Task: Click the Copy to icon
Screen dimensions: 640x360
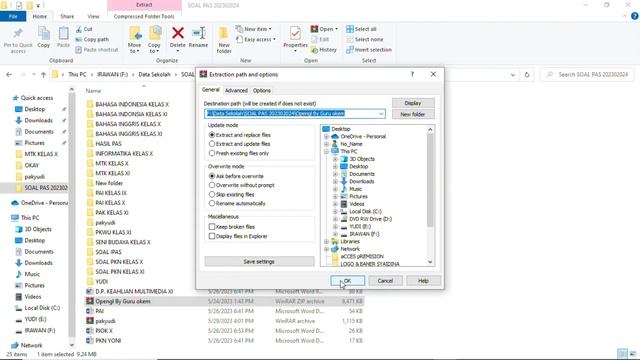Action: pos(154,34)
